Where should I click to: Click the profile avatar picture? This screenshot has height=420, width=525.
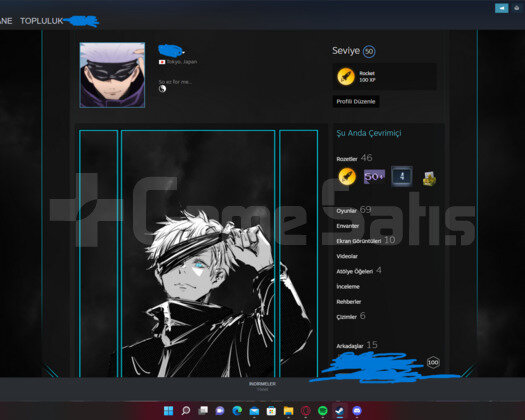[x=112, y=75]
